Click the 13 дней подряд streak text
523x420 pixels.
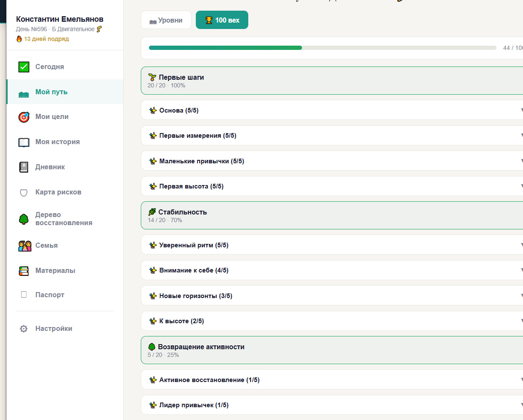pyautogui.click(x=46, y=39)
